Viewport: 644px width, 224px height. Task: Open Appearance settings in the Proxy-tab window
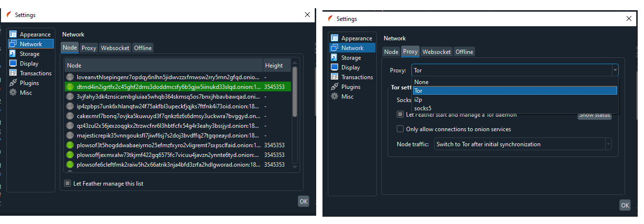coord(352,38)
